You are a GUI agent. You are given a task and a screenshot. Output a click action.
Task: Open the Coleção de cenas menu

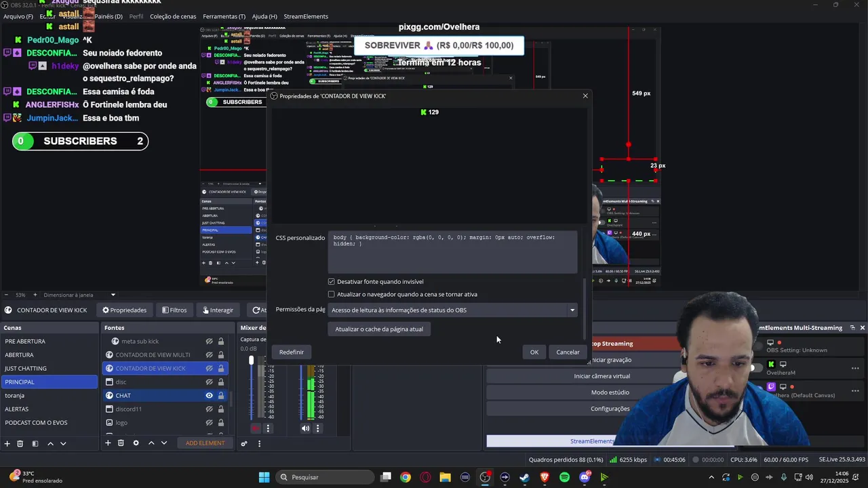coord(173,16)
